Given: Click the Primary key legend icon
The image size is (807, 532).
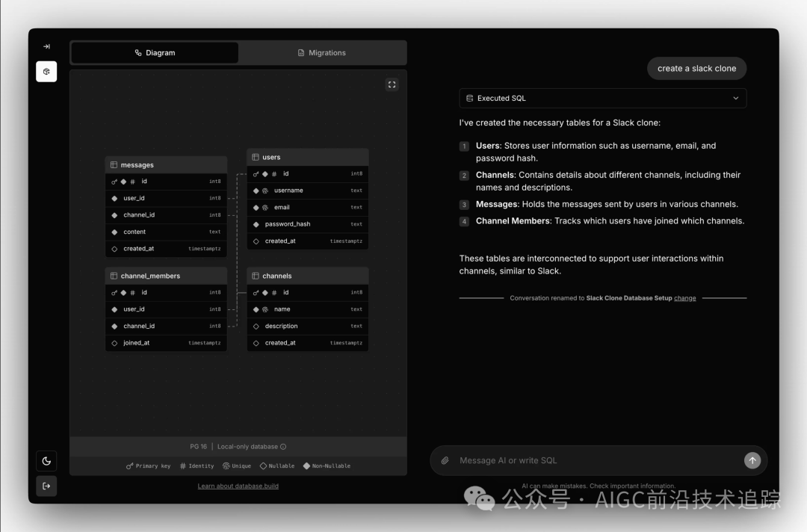Looking at the screenshot, I should tap(130, 466).
